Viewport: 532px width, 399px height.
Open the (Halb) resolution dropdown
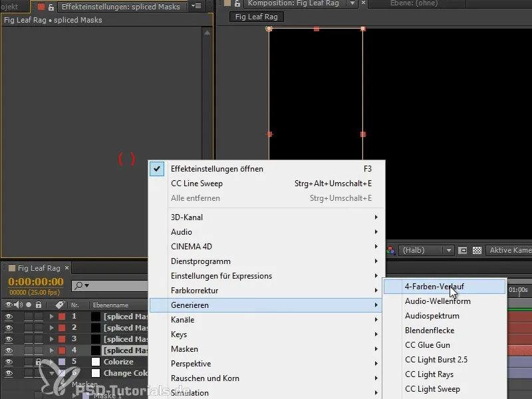[x=426, y=251]
